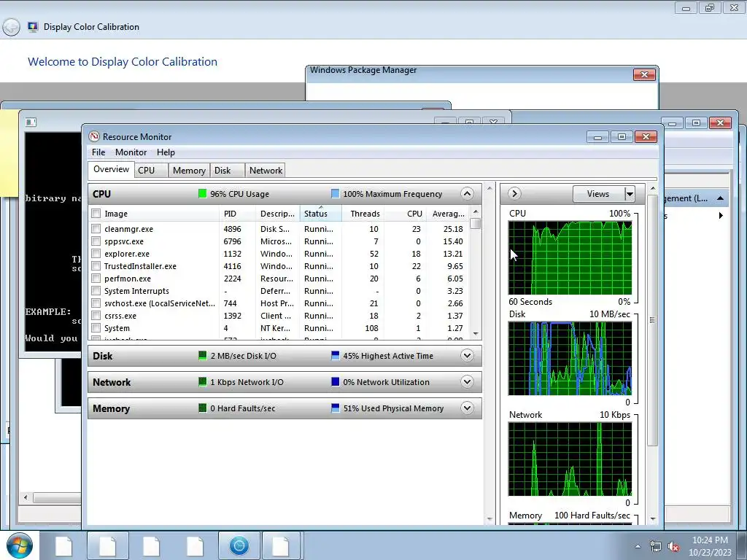Click the Display Color Calibration monitor icon
Viewport: 747px width, 560px height.
[x=33, y=27]
